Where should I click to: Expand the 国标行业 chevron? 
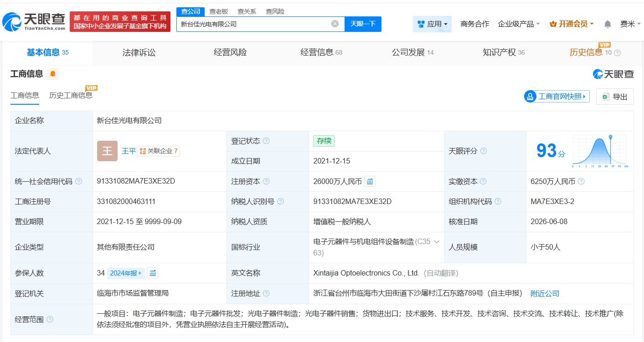click(436, 242)
